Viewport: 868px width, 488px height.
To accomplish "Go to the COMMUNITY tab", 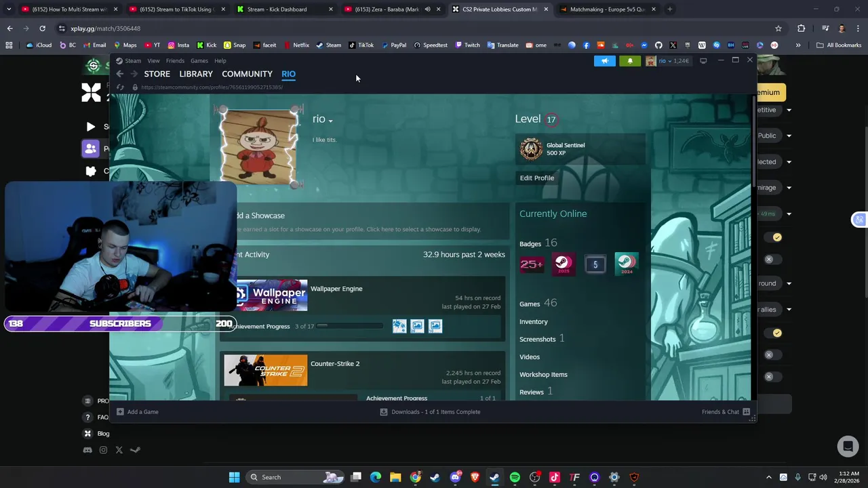I will coord(247,74).
